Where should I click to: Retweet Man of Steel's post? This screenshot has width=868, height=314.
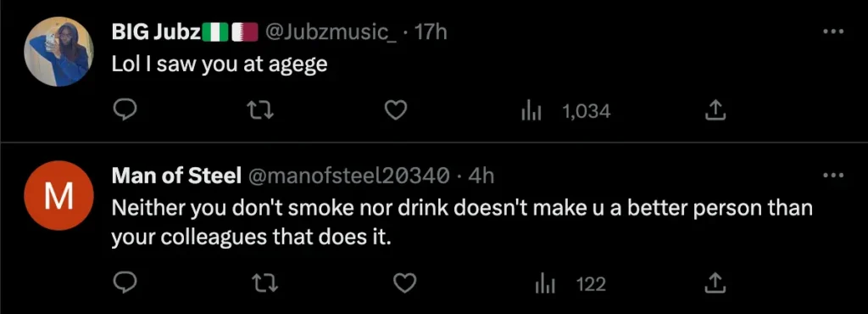click(x=263, y=284)
